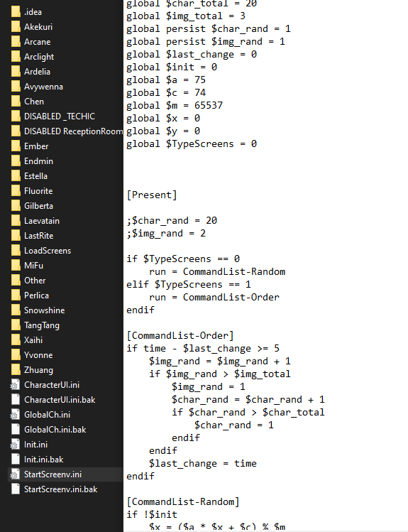408x532 pixels.
Task: Click the TangTang folder name
Action: [42, 325]
